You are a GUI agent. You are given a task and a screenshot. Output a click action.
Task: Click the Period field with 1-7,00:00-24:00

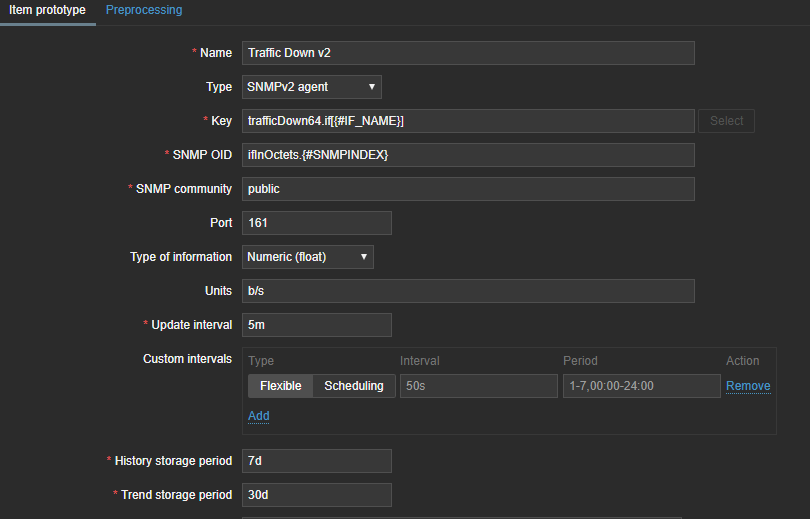642,386
